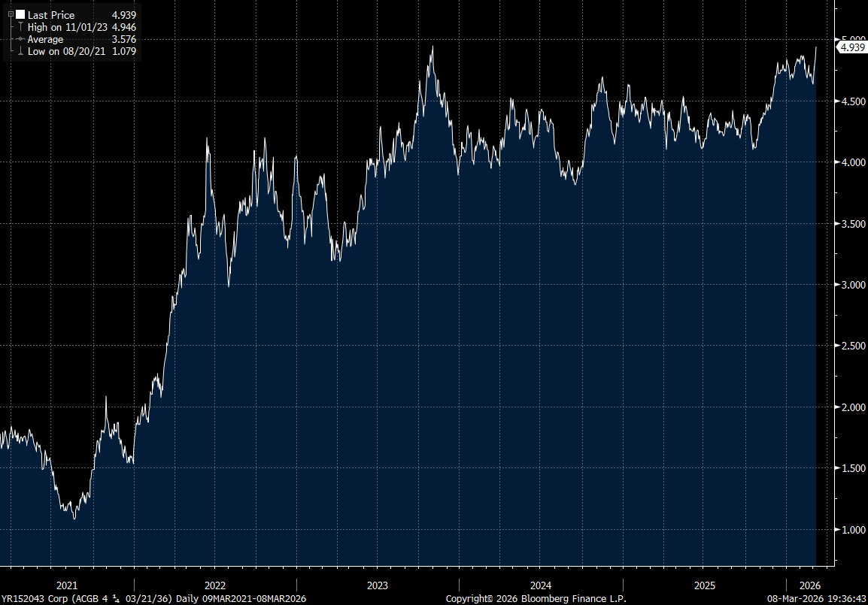
Task: Click the 4.000 y-axis label
Action: click(853, 162)
